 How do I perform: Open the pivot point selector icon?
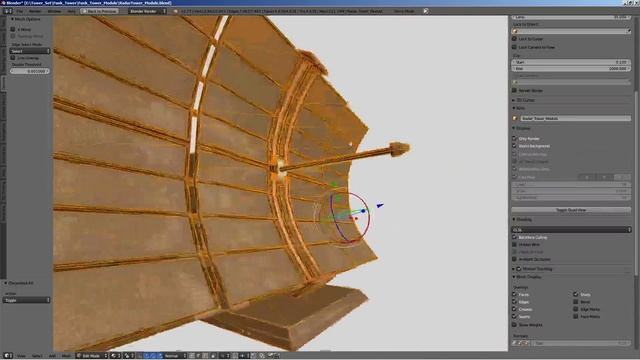tap(129, 356)
